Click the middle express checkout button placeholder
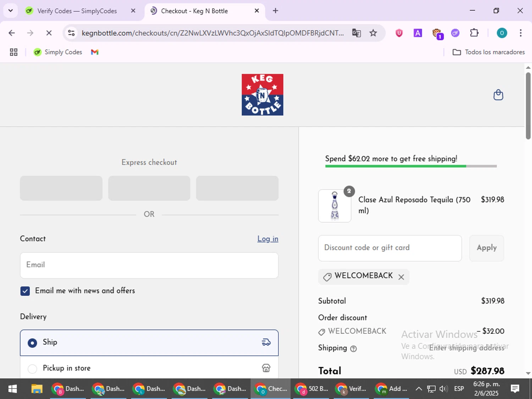The image size is (532, 399). click(x=149, y=188)
